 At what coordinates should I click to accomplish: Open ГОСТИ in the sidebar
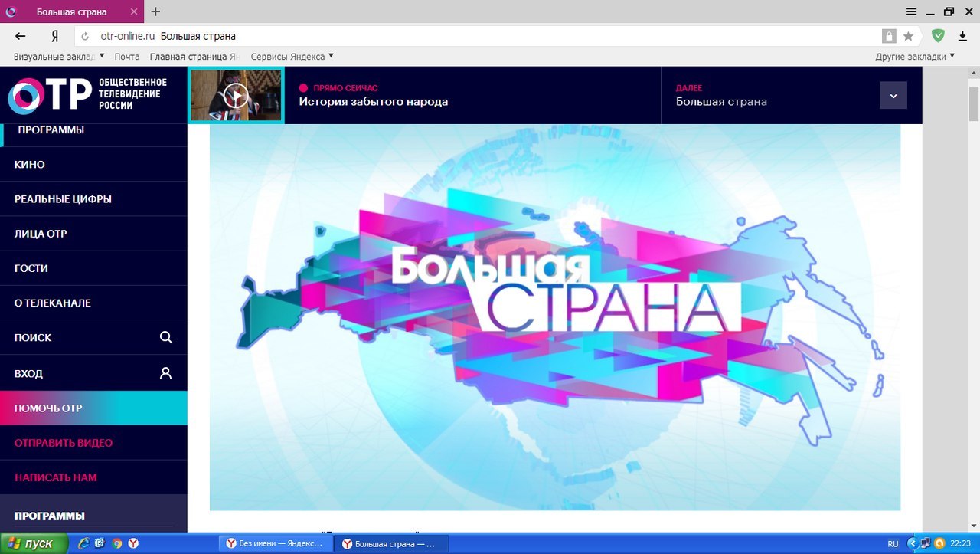point(93,268)
